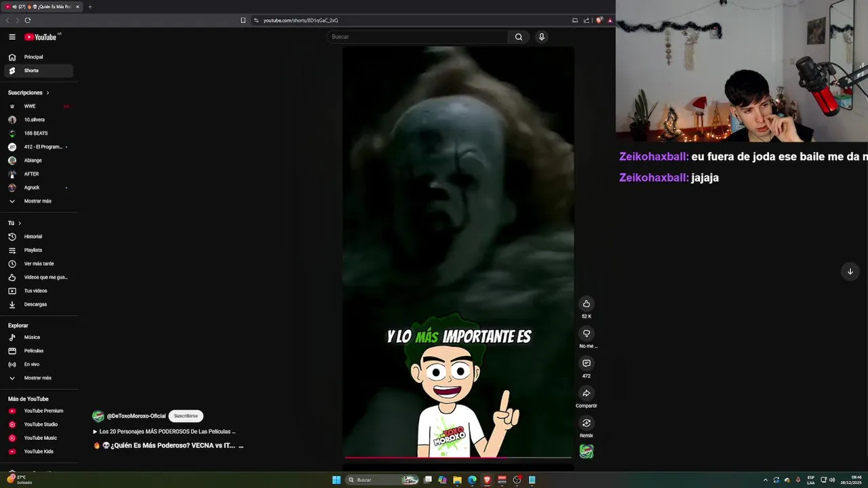Viewport: 868px width, 488px height.
Task: Click the Compartir share button
Action: tap(587, 393)
